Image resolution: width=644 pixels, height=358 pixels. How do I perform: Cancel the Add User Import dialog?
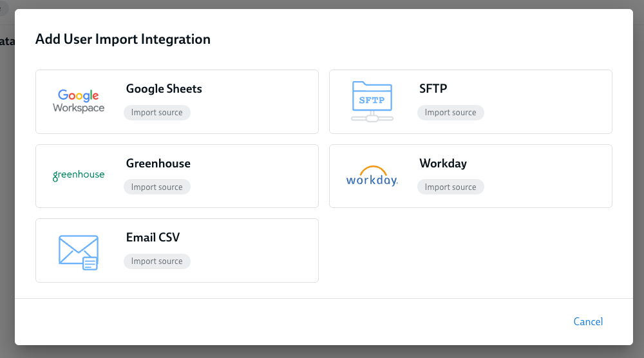(588, 321)
